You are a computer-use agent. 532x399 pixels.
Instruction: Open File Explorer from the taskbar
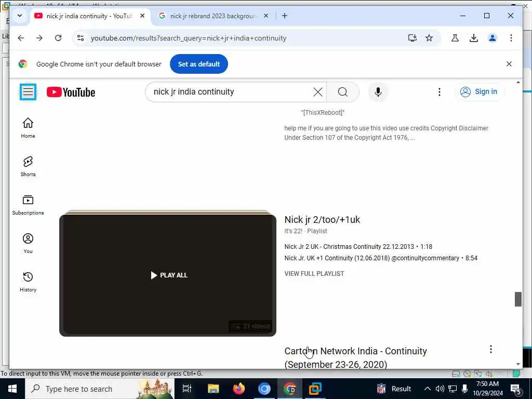214,389
